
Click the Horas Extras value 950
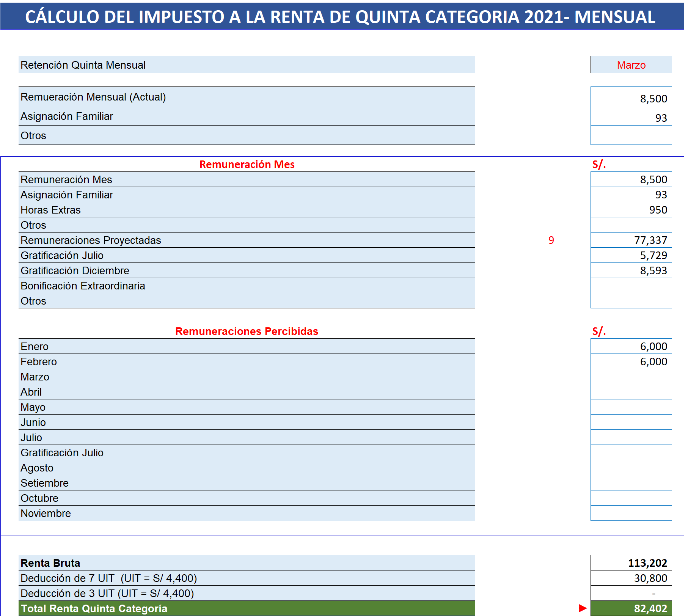click(x=631, y=210)
